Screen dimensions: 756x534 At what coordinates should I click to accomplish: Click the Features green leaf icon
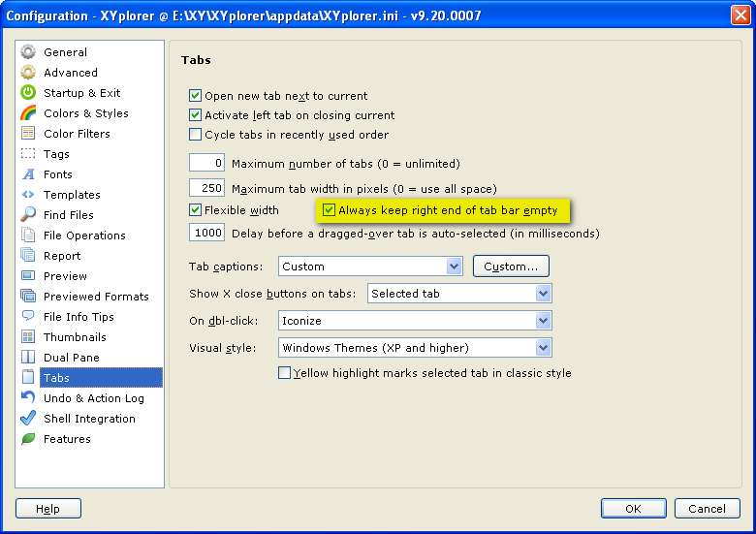[x=28, y=439]
